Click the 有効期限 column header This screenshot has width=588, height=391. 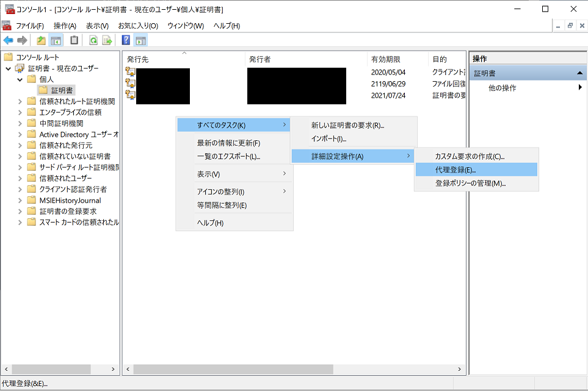[386, 59]
